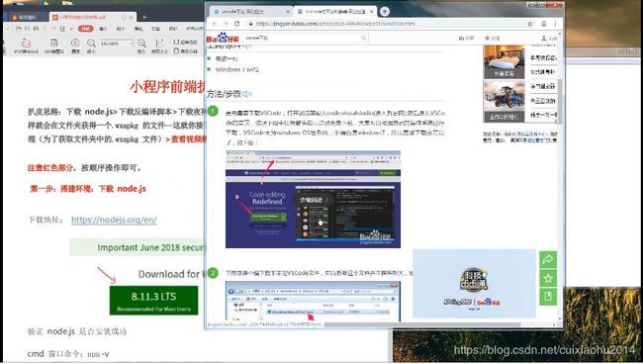
Task: Click the single page view option in WPS
Action: point(185,42)
